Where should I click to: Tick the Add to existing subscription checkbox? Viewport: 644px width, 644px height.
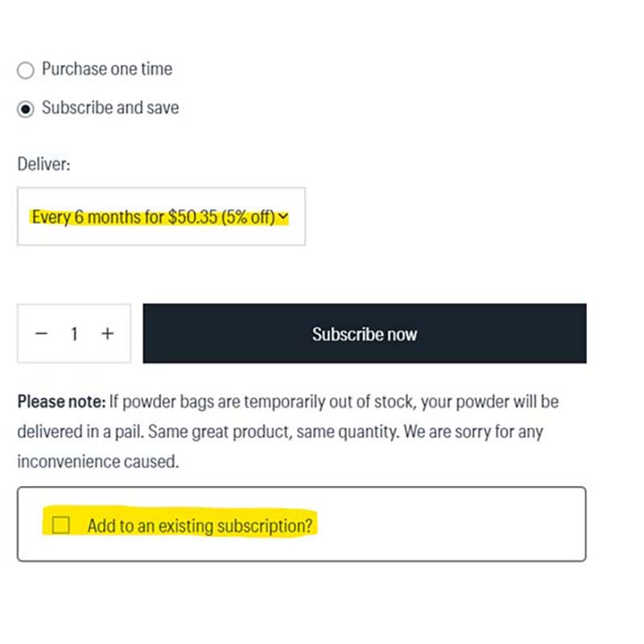[60, 526]
